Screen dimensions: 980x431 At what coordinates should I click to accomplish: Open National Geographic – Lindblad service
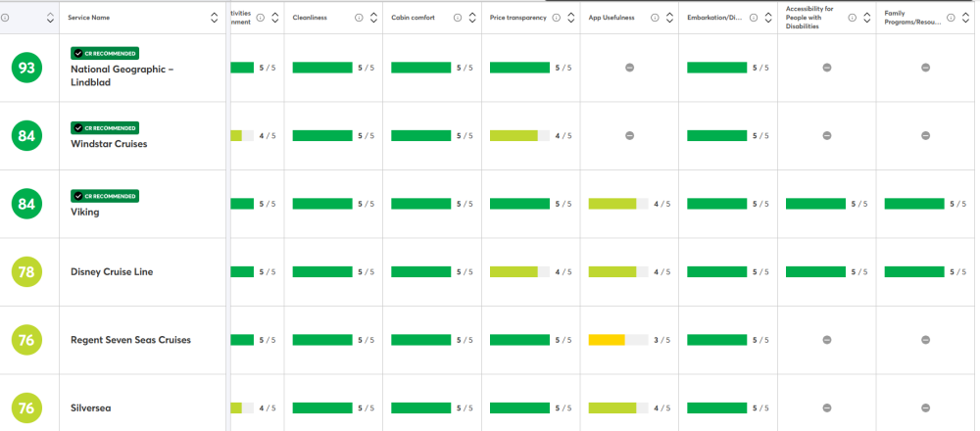[122, 75]
